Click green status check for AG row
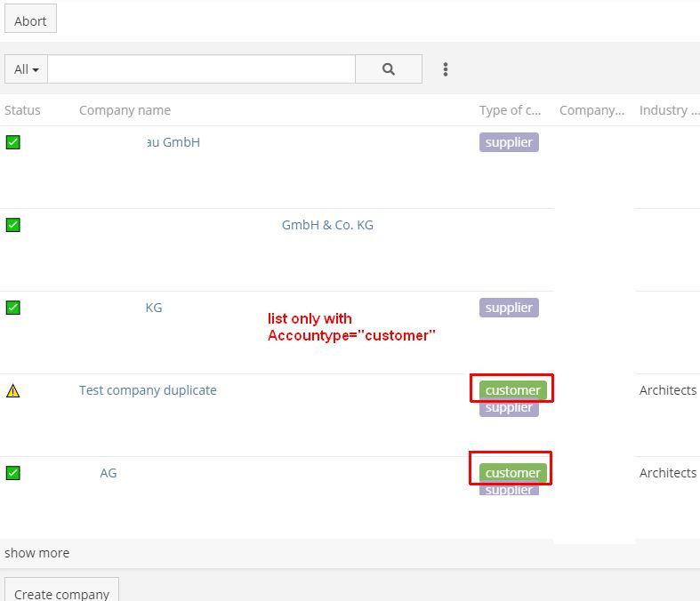The width and height of the screenshot is (700, 601). [12, 473]
